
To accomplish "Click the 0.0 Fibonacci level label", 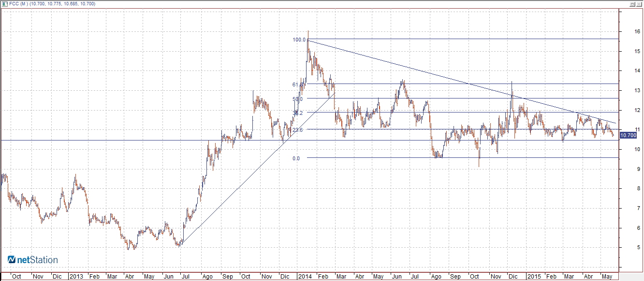I will (x=296, y=158).
